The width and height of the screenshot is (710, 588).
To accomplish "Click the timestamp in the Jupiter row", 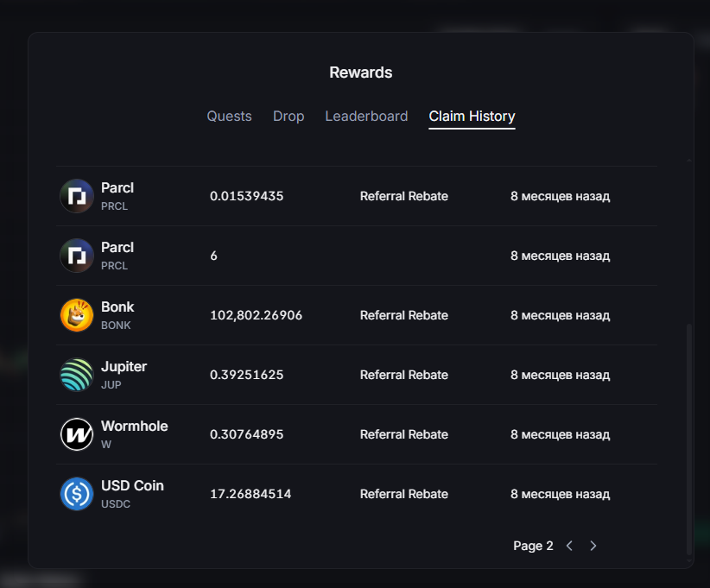I will pos(560,375).
